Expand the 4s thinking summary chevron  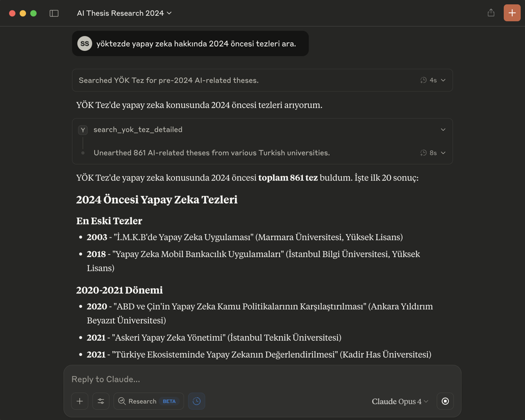[443, 80]
